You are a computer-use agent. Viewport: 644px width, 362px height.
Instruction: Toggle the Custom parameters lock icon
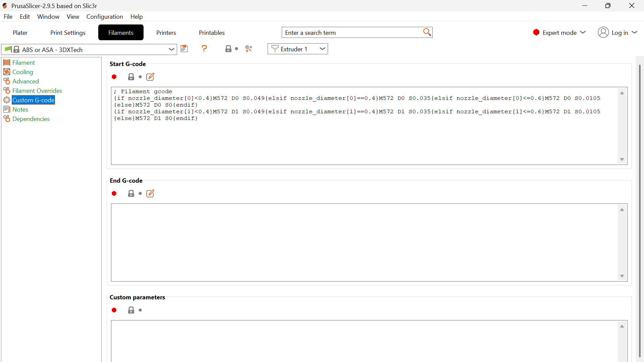(131, 310)
